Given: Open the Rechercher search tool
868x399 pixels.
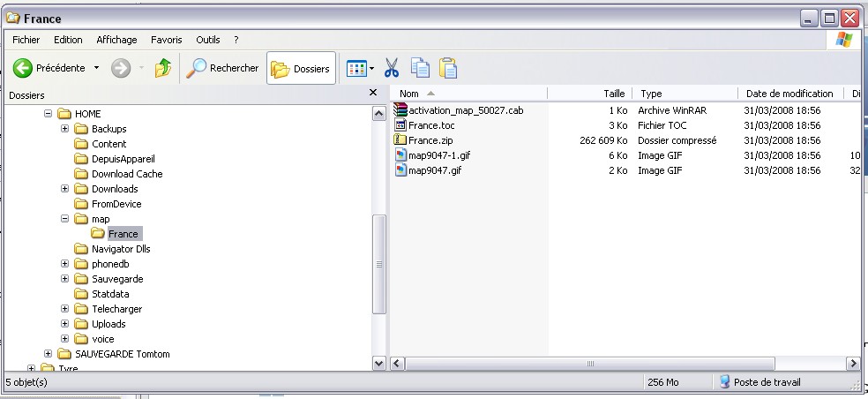Looking at the screenshot, I should point(222,68).
